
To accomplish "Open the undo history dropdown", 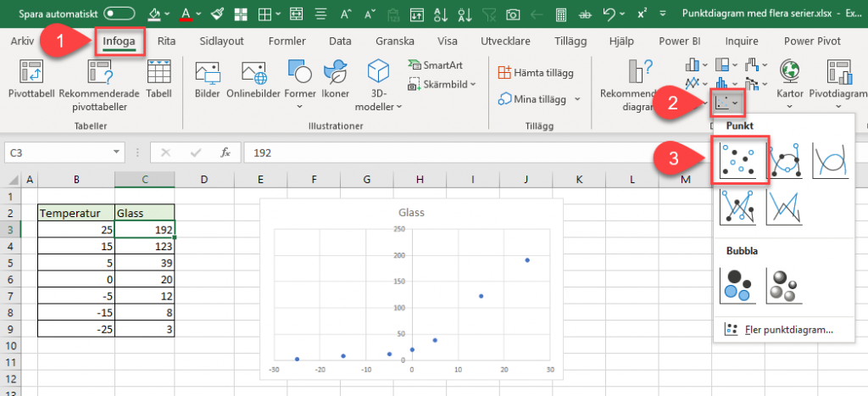I will click(623, 14).
